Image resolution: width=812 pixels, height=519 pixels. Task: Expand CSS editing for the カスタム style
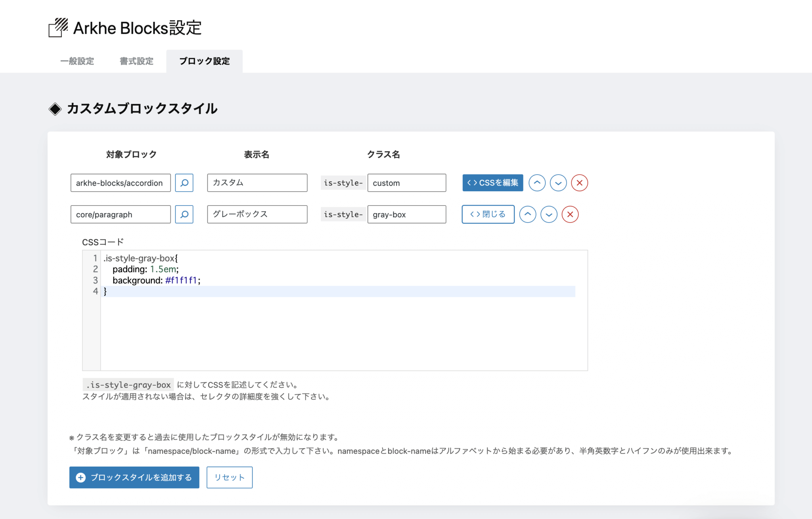(x=492, y=183)
